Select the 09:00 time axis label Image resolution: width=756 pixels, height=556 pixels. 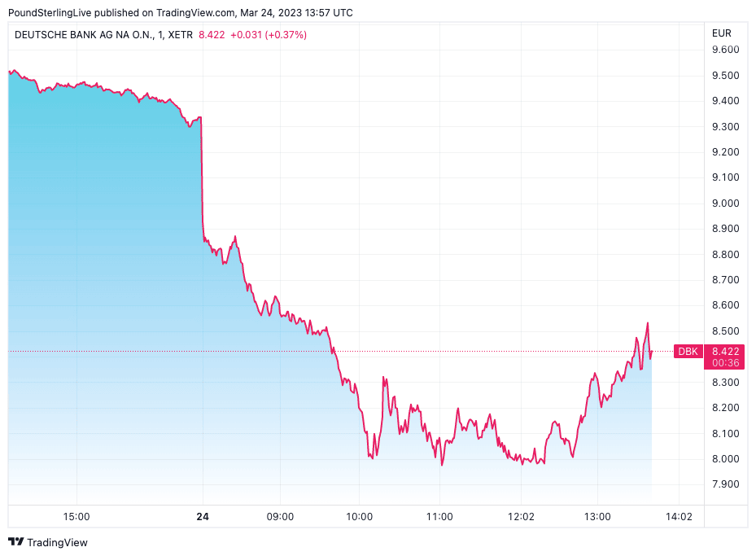point(281,516)
